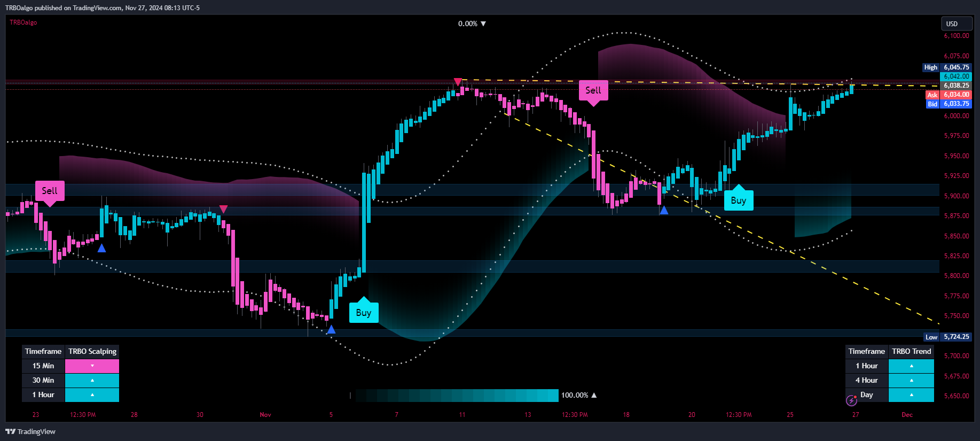Click the TRBOalgo indicator label
Image resolution: width=980 pixels, height=441 pixels.
click(23, 22)
